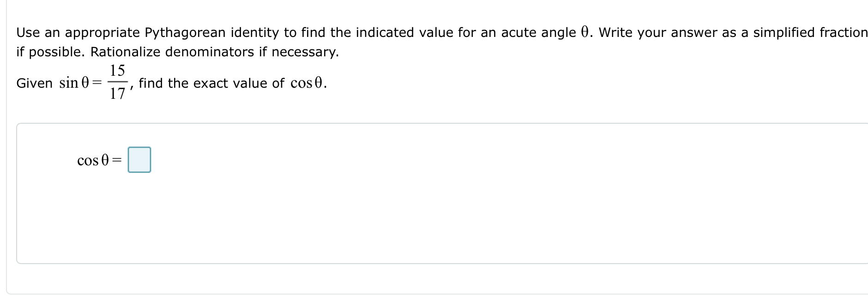
Task: Click the acute angle θ symbol in instructions
Action: [x=584, y=31]
